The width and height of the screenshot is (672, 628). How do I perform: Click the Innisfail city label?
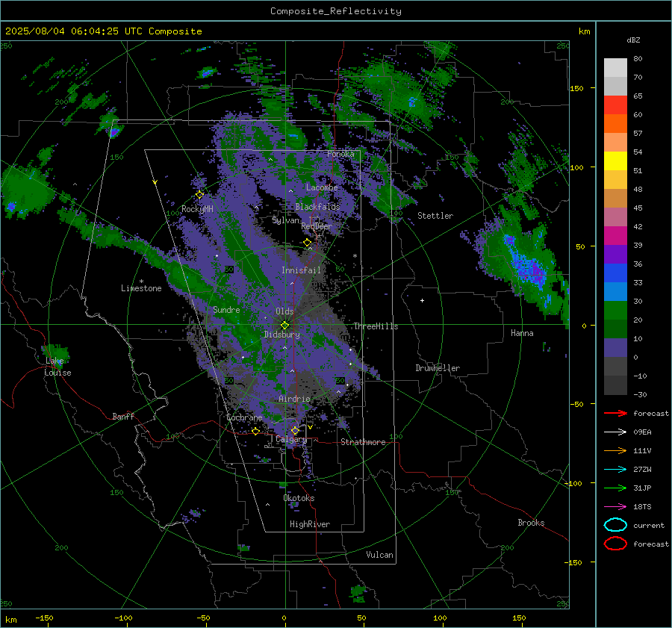(301, 270)
